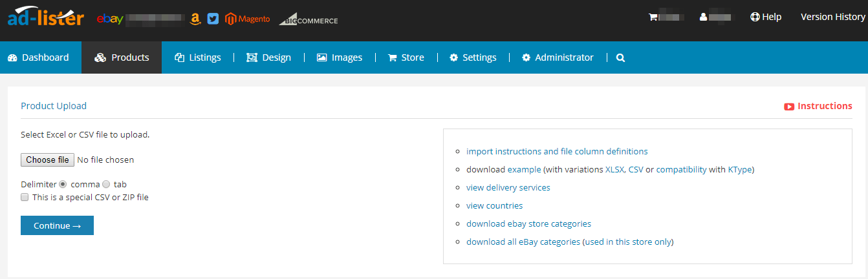This screenshot has height=279, width=868.
Task: Click the eBay logo icon
Action: [110, 19]
